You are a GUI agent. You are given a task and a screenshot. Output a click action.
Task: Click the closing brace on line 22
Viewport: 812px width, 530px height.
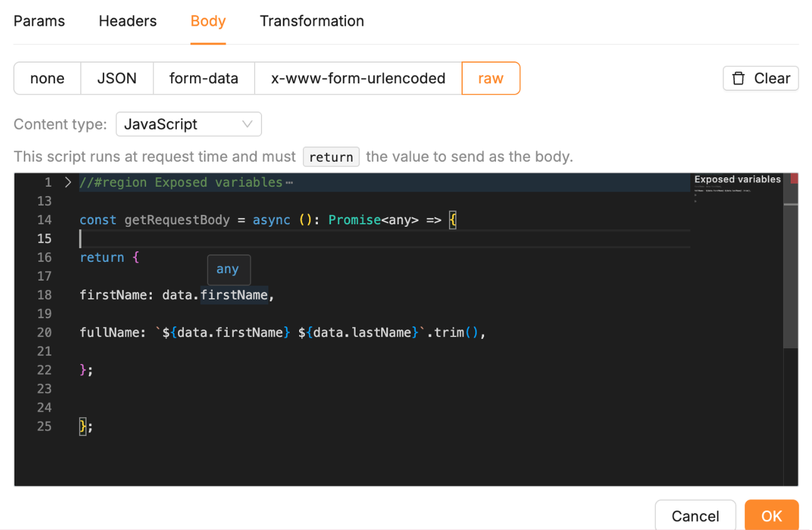pyautogui.click(x=83, y=370)
